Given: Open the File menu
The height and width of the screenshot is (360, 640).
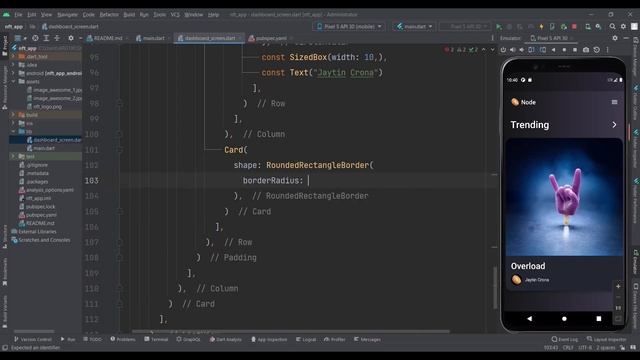Looking at the screenshot, I should pos(18,15).
